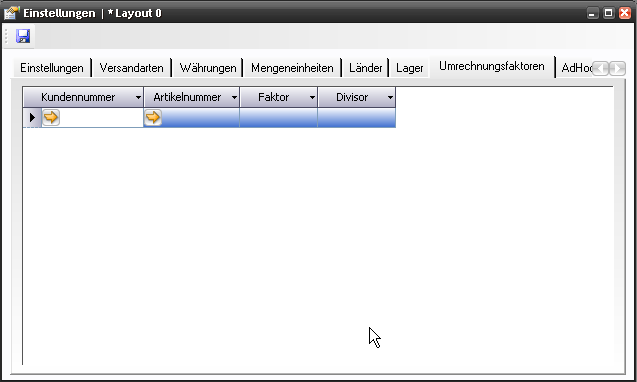Open the Faktor column filter dropdown
The width and height of the screenshot is (637, 382).
coord(312,97)
